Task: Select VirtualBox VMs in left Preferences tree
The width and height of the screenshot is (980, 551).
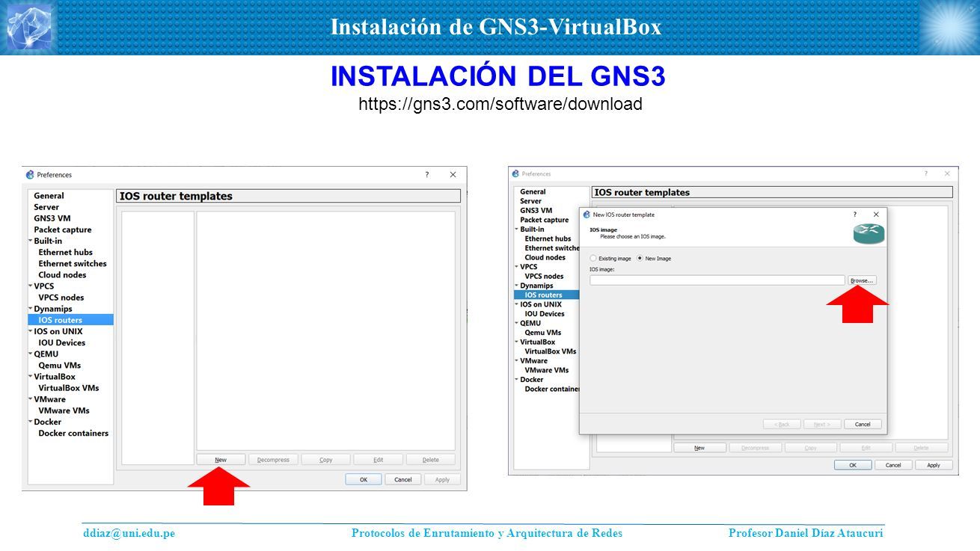Action: pyautogui.click(x=69, y=388)
